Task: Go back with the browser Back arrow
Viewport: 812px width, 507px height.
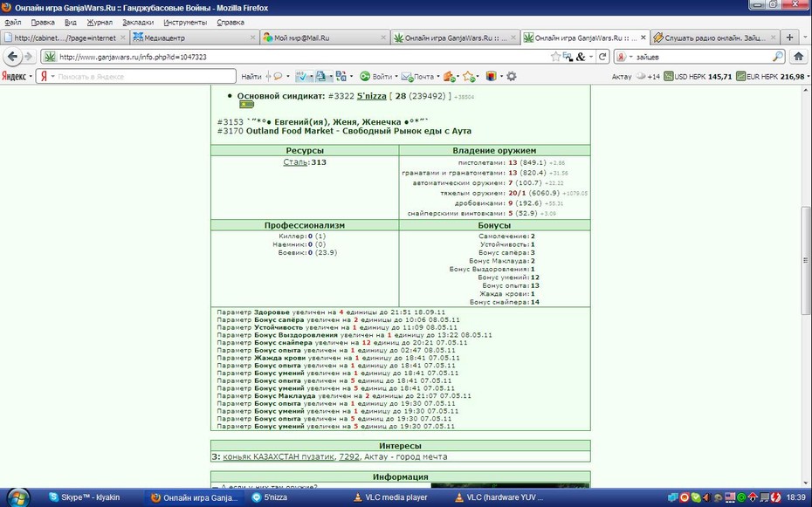Action: (x=12, y=57)
